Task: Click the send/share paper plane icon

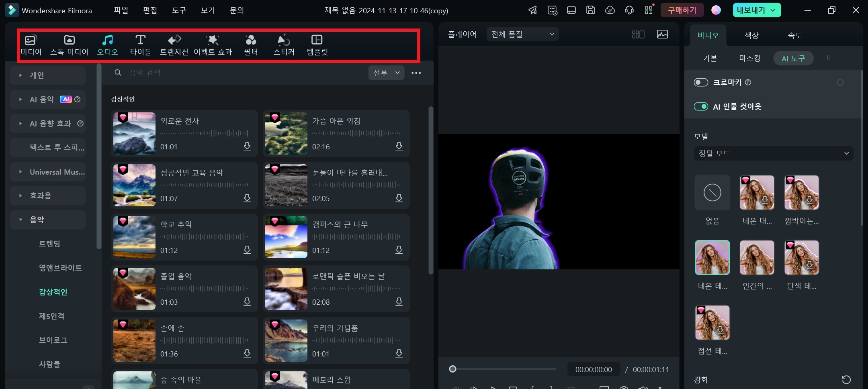Action: pos(533,10)
